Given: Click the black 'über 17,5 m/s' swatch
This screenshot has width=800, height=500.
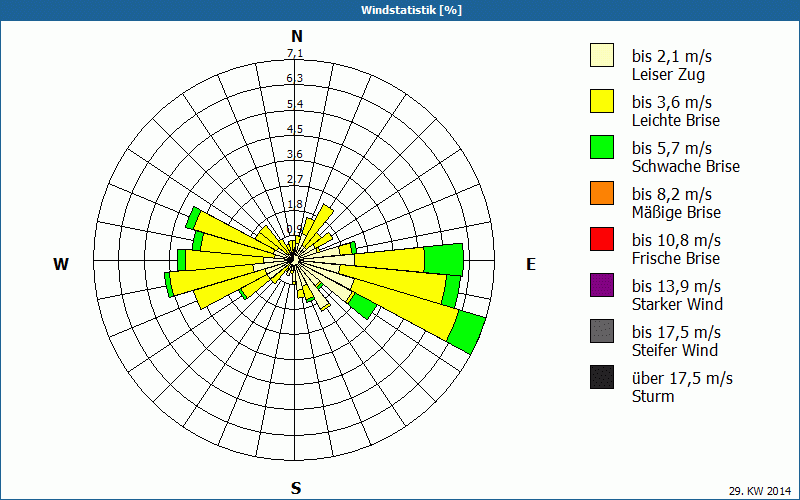Looking at the screenshot, I should [x=602, y=377].
